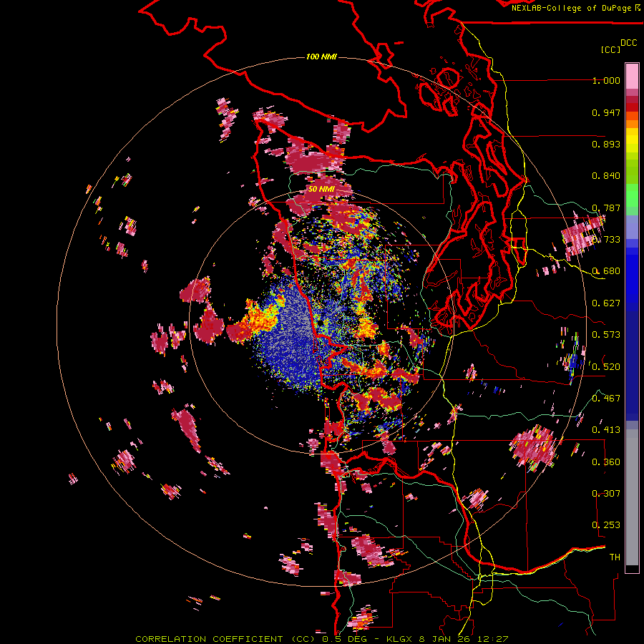Click the 0.680 color scale value
This screenshot has height=644, width=644.
point(606,271)
